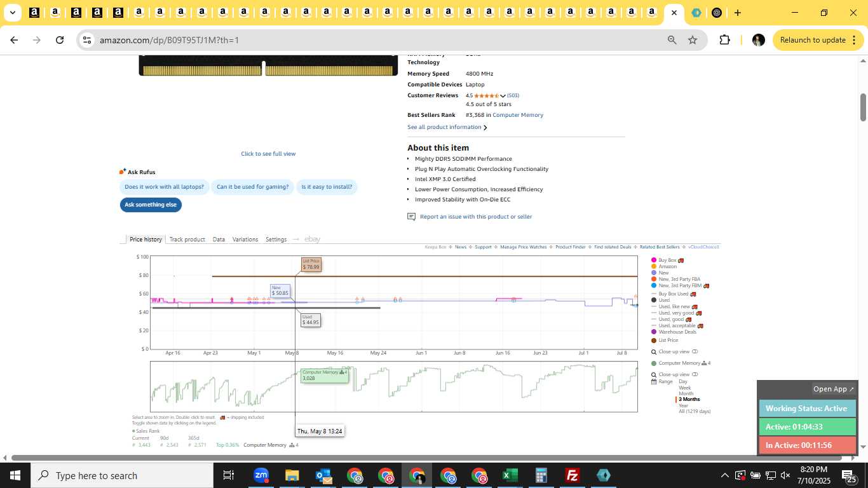
Task: Ask Rufus 'Can it be used for gaming?'
Action: click(252, 187)
